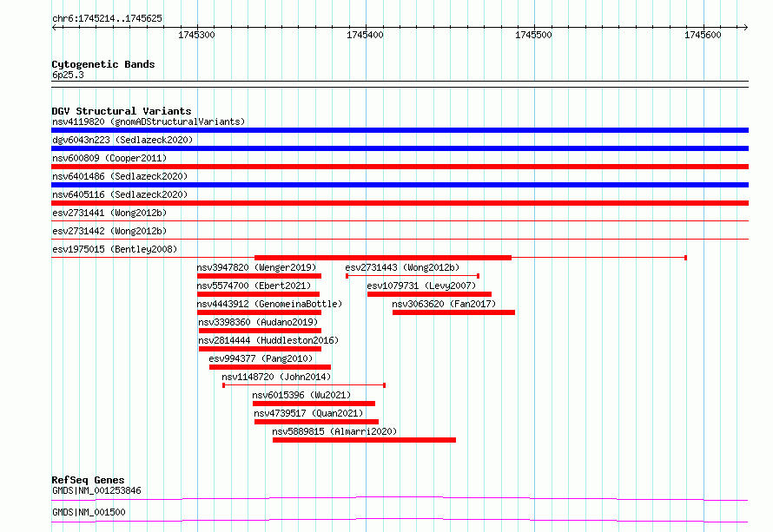Click the GMDS|NM_001500 gene label
Screen dimensions: 773x532
tap(89, 512)
